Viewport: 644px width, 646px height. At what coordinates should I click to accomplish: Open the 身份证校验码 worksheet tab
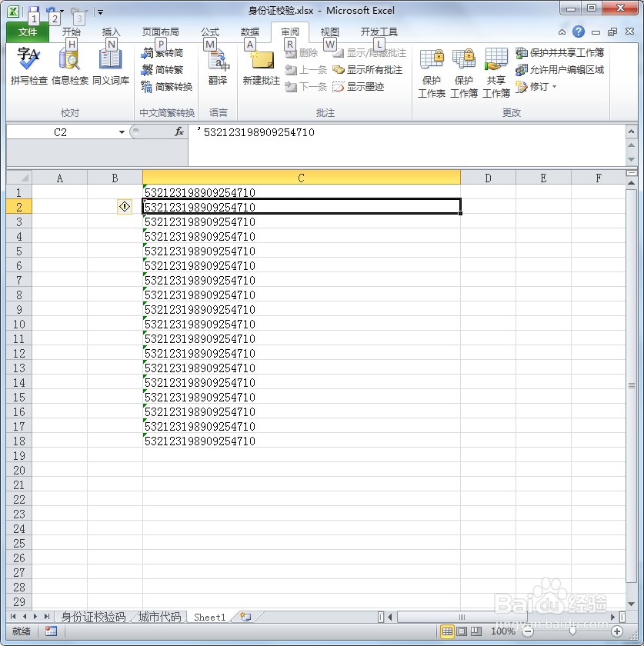(93, 617)
